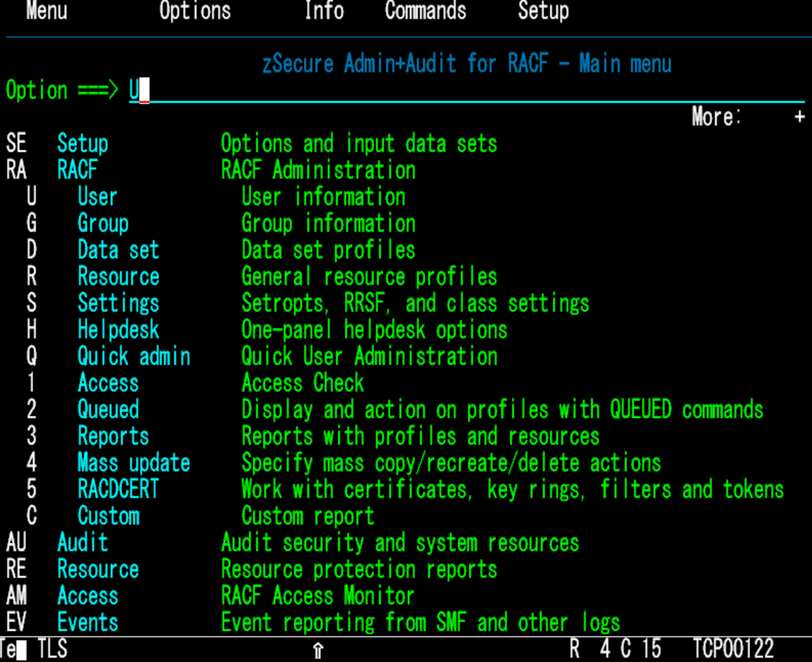Image resolution: width=812 pixels, height=662 pixels.
Task: Click the 'User information' description text
Action: (x=324, y=197)
